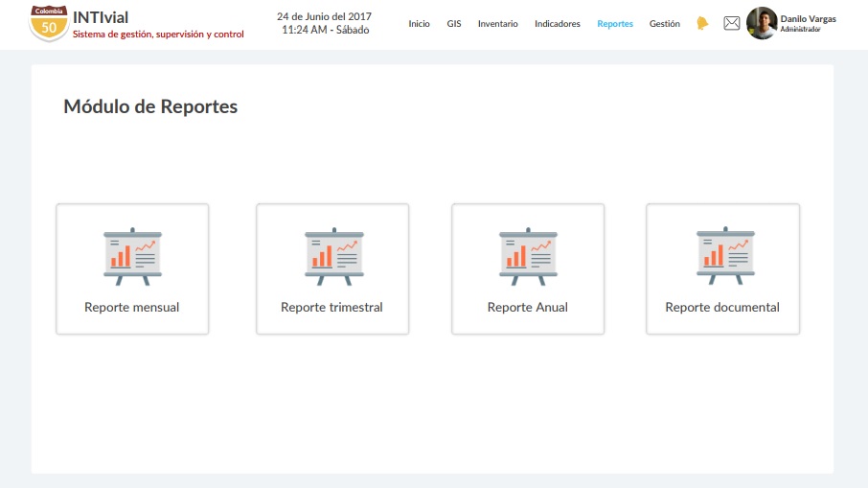Open the messages envelope icon
Viewport: 868px width, 488px height.
pyautogui.click(x=731, y=23)
